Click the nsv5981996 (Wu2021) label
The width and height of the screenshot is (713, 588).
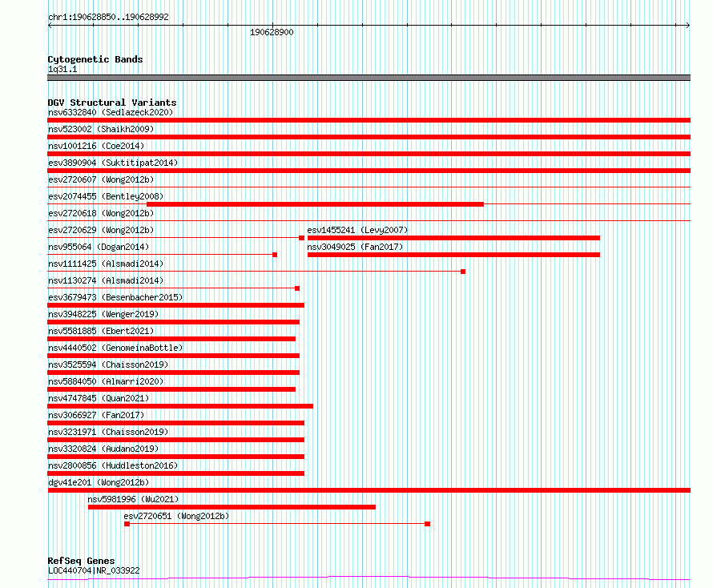(133, 499)
